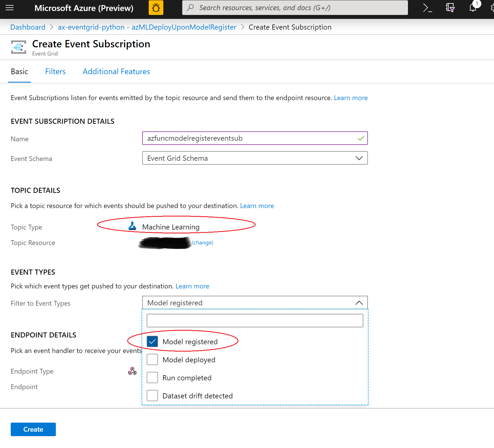Open the notifications bell
This screenshot has width=494, height=448.
[x=473, y=8]
